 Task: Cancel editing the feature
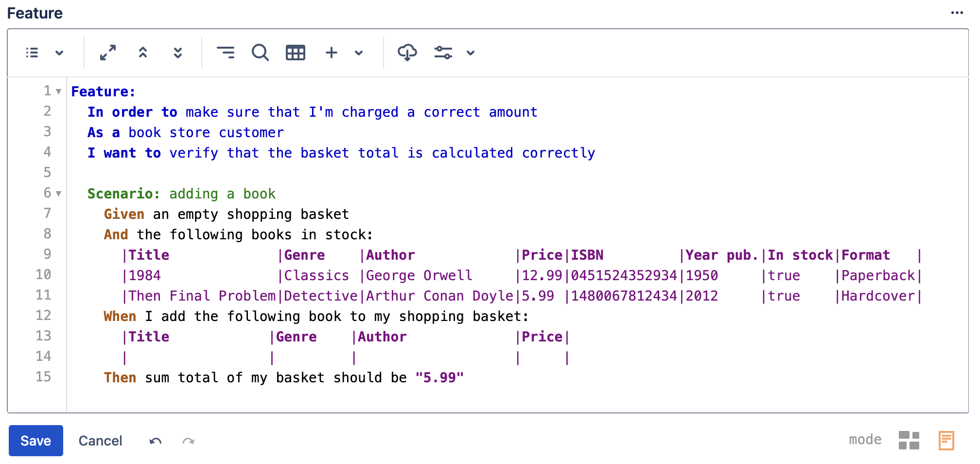point(100,441)
